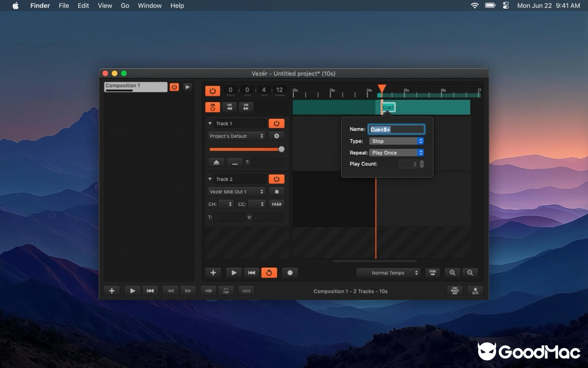Image resolution: width=588 pixels, height=368 pixels.
Task: Click the Track 1 flat line button
Action: 235,162
